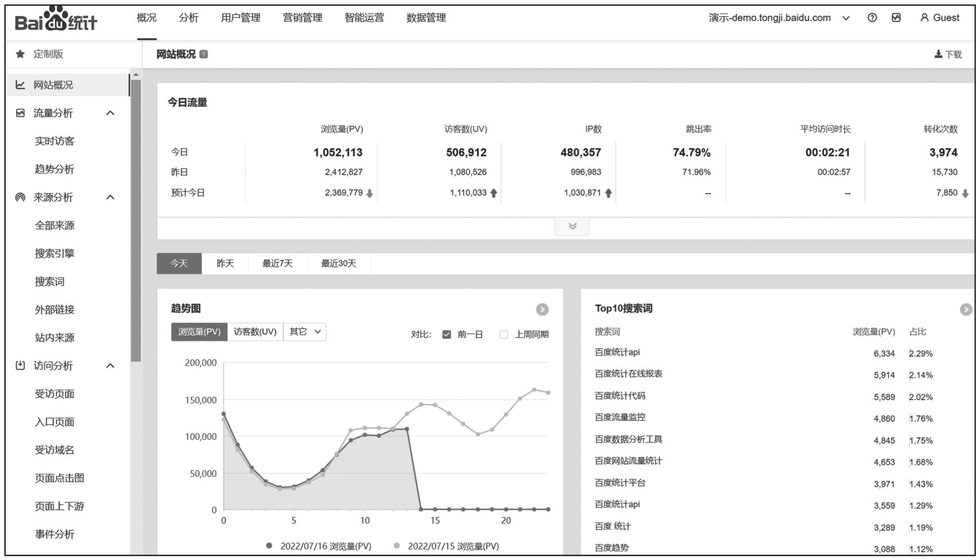Open the 其它 metrics dropdown
Viewport: 980px width, 560px height.
pos(304,332)
